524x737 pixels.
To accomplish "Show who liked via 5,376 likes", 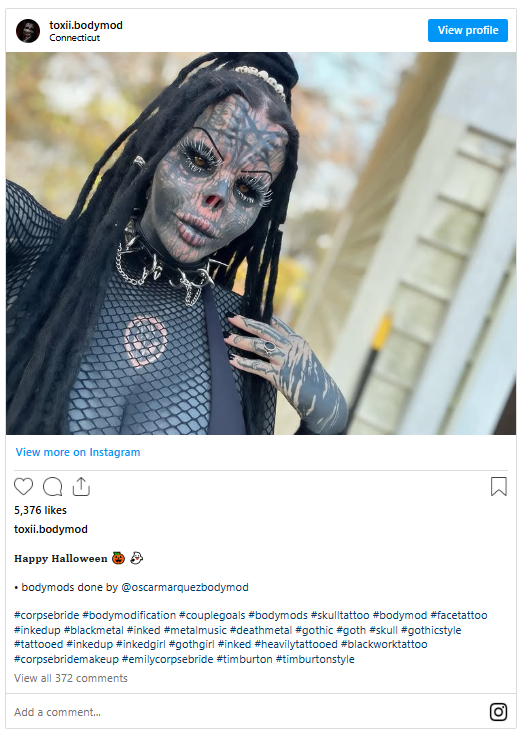I will [40, 510].
